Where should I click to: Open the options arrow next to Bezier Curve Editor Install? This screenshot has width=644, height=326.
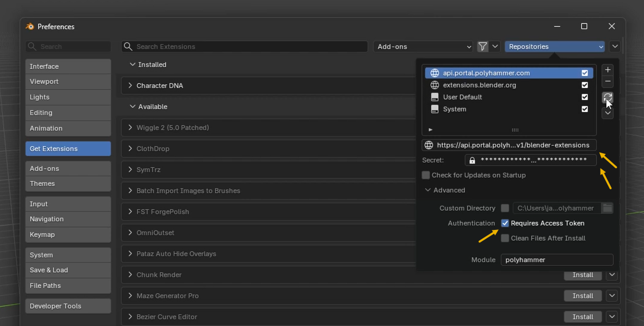click(x=612, y=316)
